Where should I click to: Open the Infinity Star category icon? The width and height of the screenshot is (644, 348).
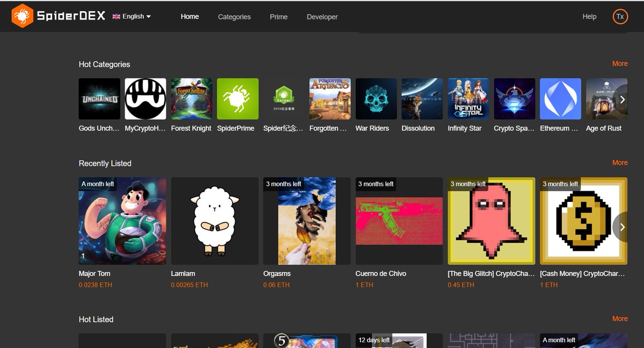[469, 99]
